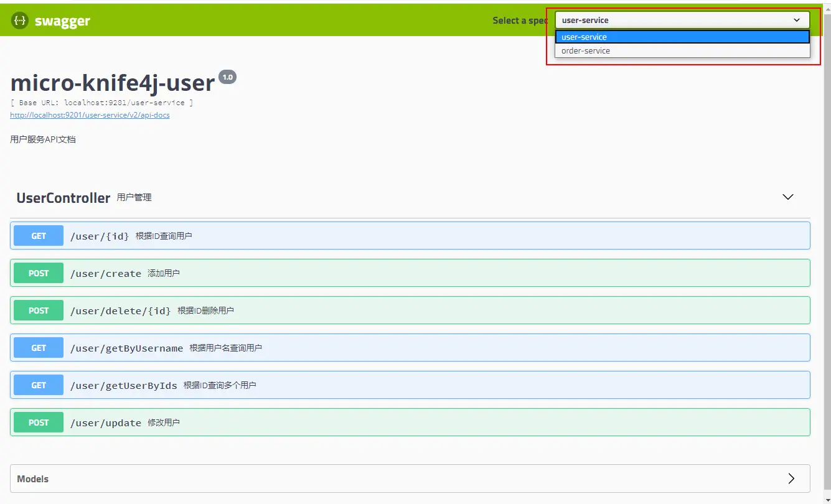Click description 根据用户名查询用户
Viewport: 831px width, 504px height.
(x=226, y=348)
